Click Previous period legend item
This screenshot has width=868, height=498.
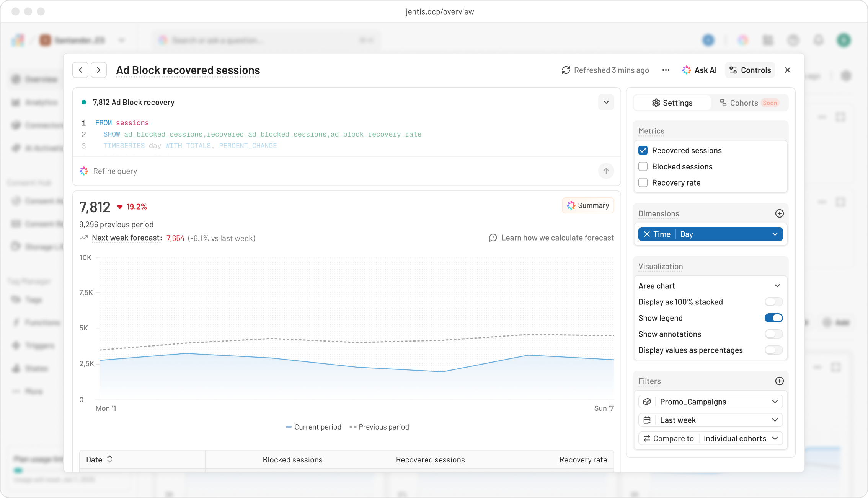[379, 427]
